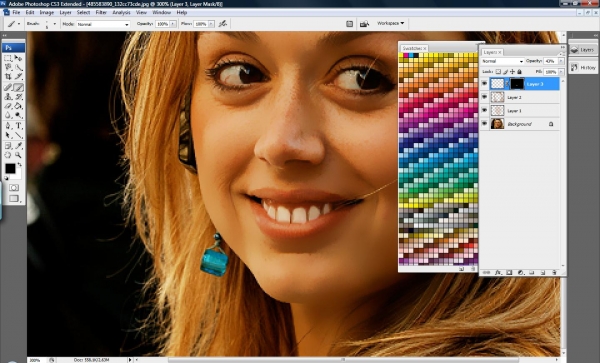The image size is (600, 363).
Task: Open the Workspace dropdown
Action: (x=390, y=23)
